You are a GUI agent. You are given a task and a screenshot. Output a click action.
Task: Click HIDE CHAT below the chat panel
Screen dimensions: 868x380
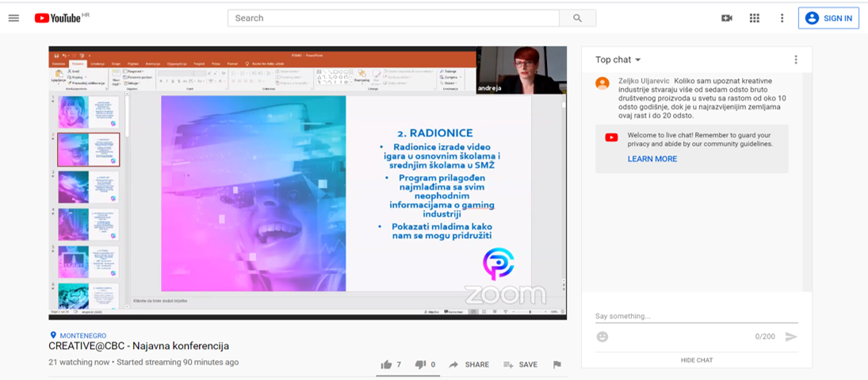(696, 360)
